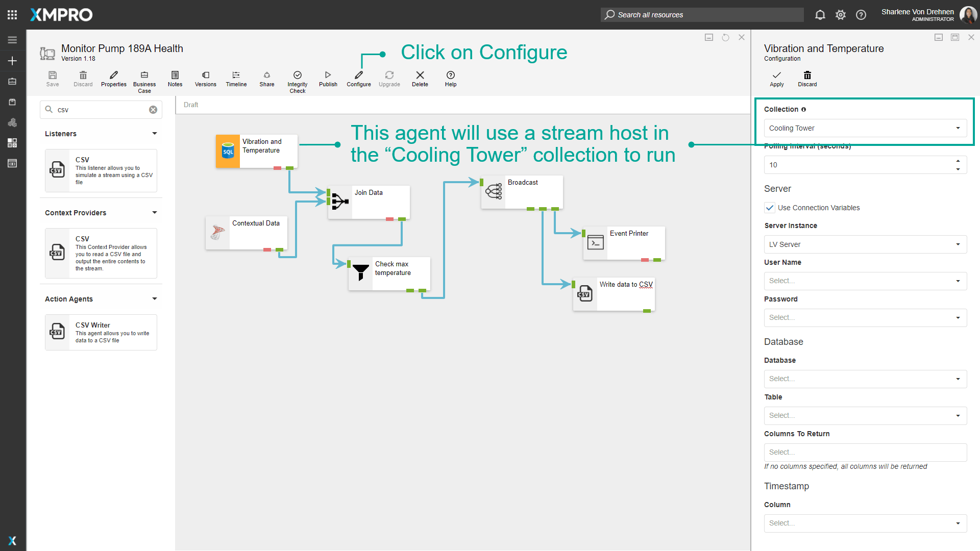This screenshot has width=980, height=551.
Task: Apply the configuration changes
Action: [776, 79]
